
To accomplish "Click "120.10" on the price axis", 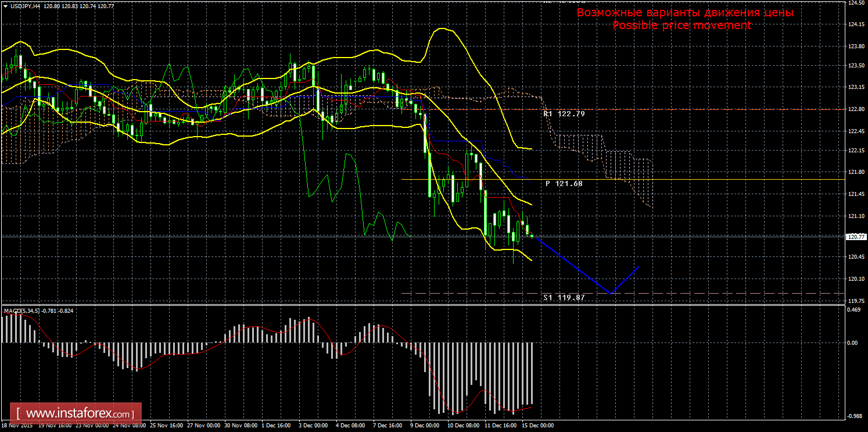I will 856,279.
